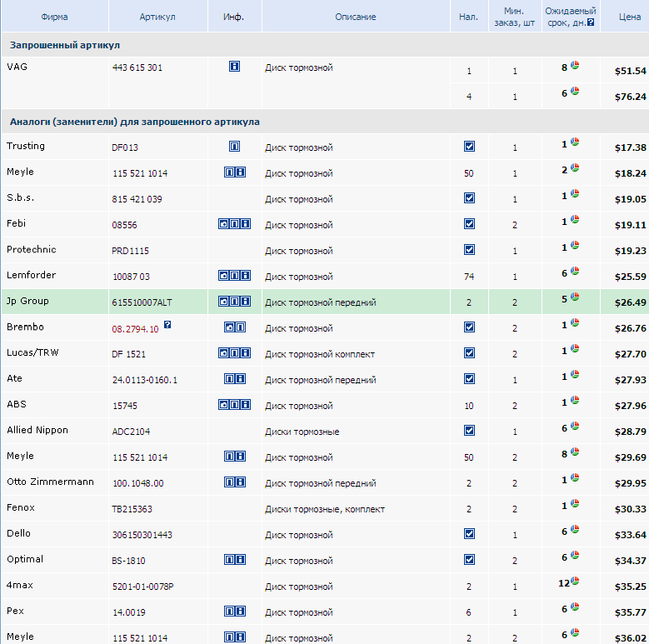Click article number '306150301443'

click(142, 535)
